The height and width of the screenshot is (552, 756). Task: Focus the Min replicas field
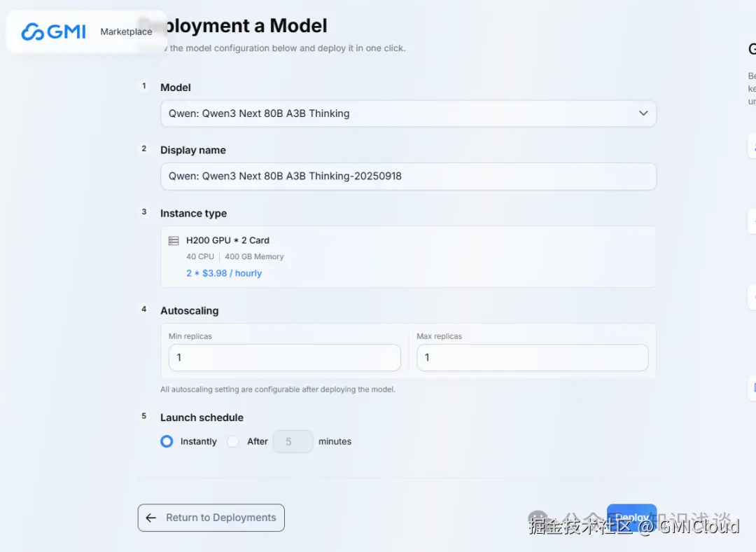[x=284, y=357]
